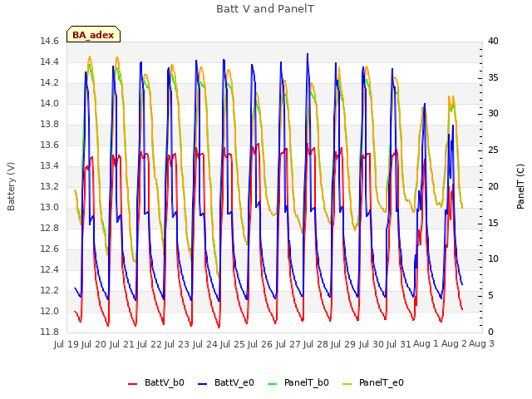The image size is (532, 399).
Task: Click the blue BattV_e0 legend color marker
Action: (202, 384)
